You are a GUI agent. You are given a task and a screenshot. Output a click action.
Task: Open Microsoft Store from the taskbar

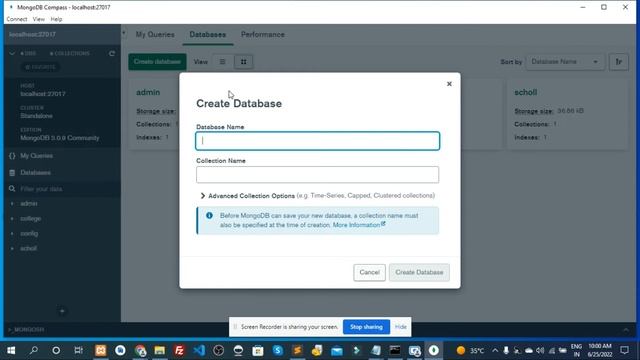point(258,350)
